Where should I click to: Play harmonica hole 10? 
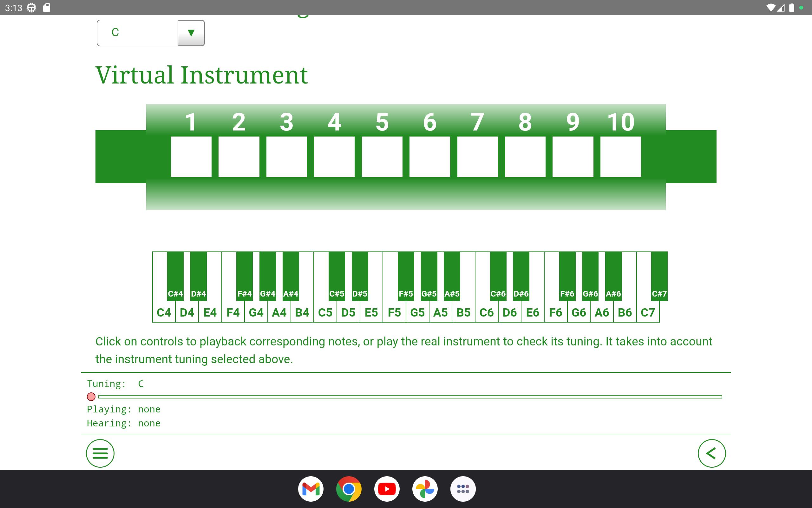(621, 157)
